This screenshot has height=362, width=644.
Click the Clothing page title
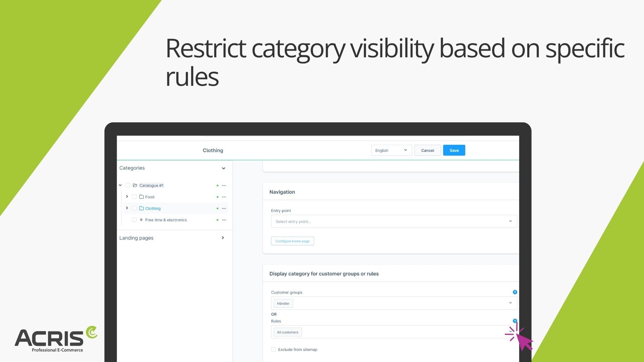point(213,150)
